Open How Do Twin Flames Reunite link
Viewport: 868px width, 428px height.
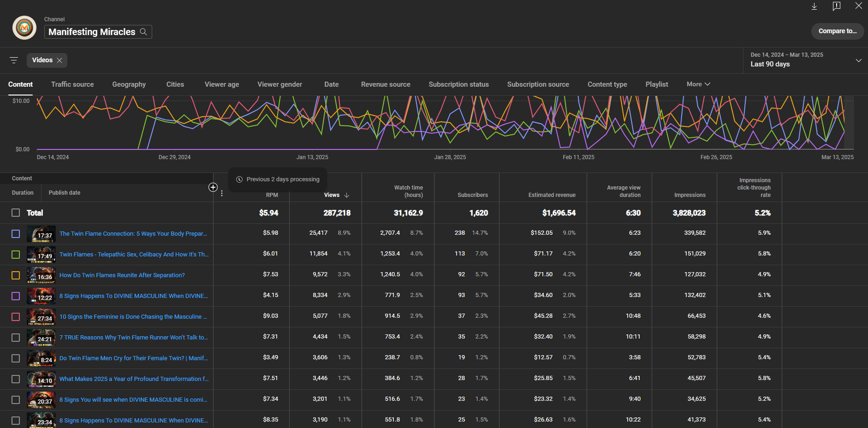click(122, 275)
